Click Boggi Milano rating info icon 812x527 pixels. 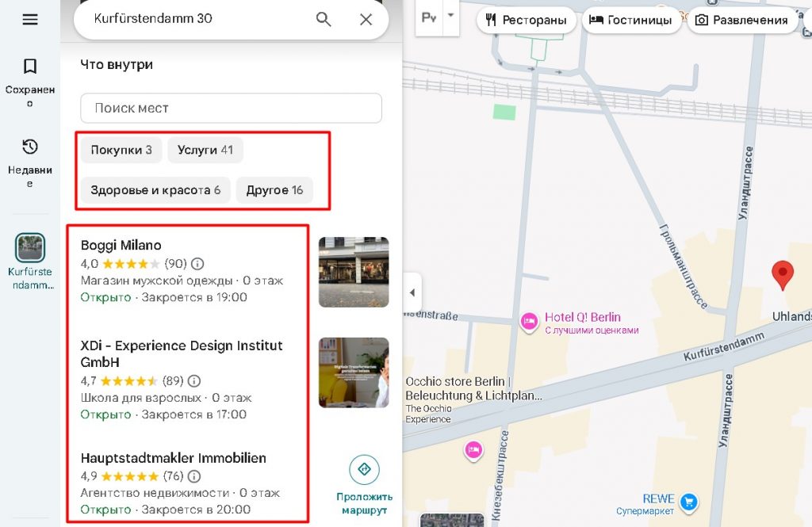point(197,264)
